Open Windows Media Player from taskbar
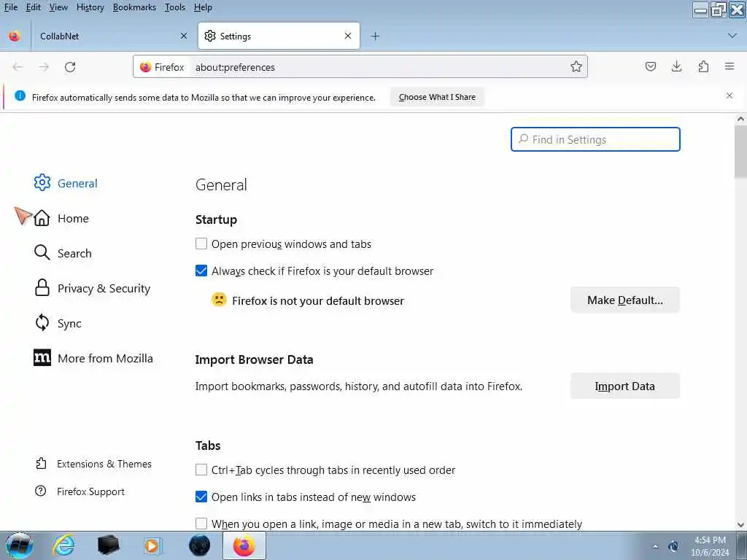 [x=152, y=545]
